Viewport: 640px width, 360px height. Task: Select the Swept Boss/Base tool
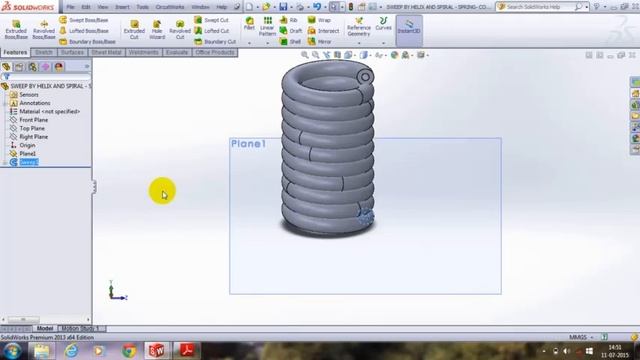pyautogui.click(x=84, y=20)
